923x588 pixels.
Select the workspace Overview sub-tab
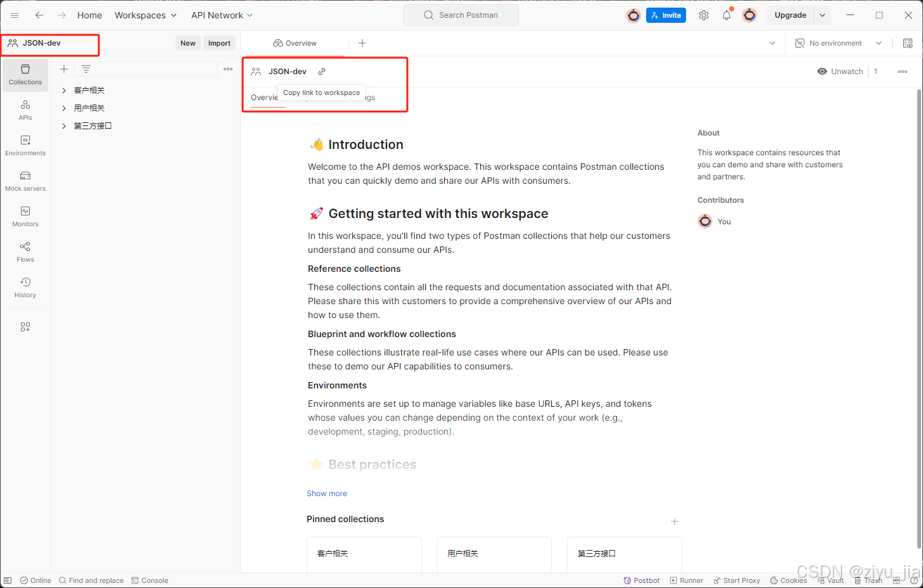(x=264, y=98)
